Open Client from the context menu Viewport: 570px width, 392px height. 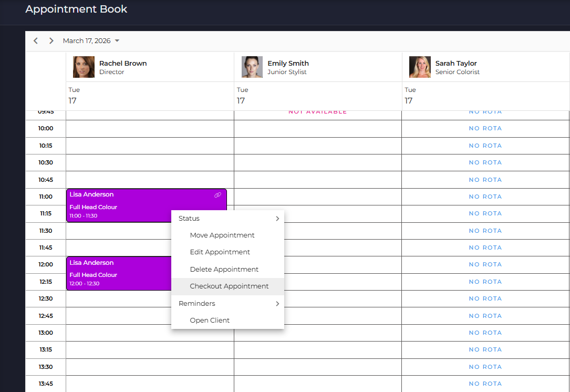[x=210, y=320]
